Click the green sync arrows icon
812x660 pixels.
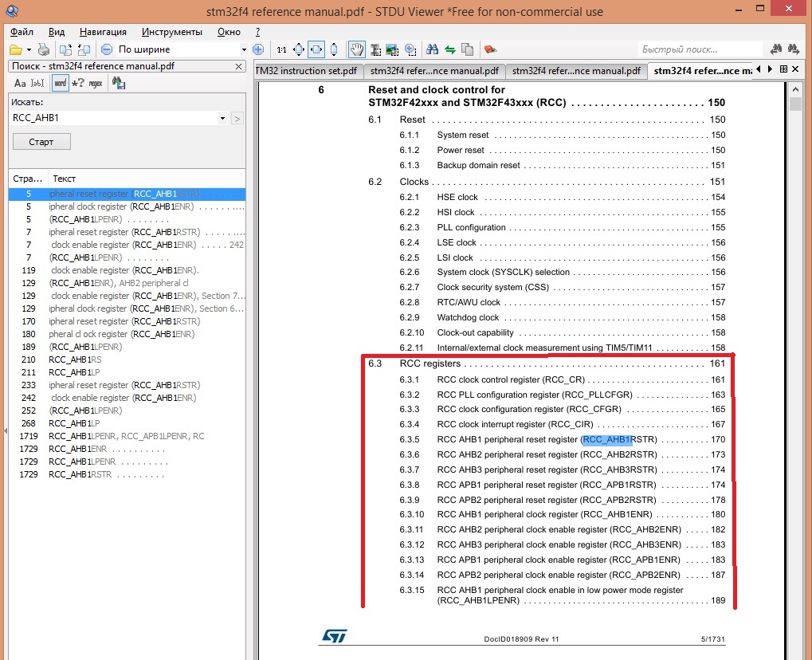(450, 49)
